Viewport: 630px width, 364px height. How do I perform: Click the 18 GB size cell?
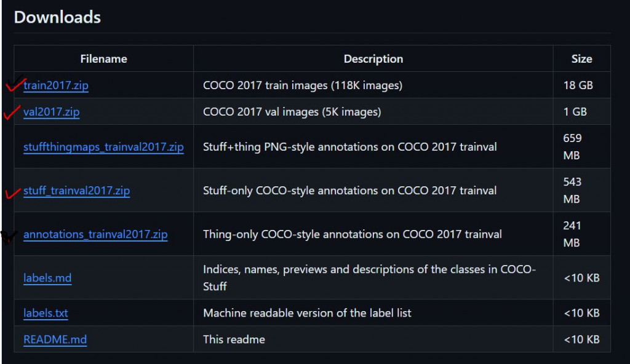578,85
